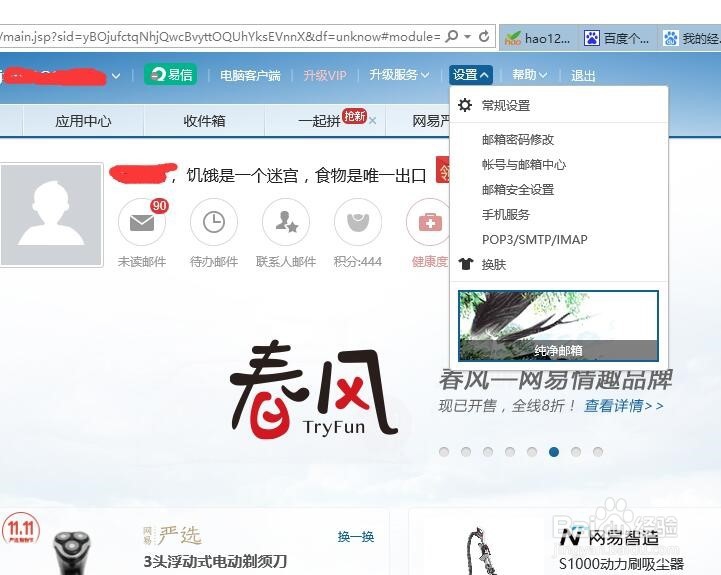Open the 我的经 browser tab
This screenshot has width=721, height=575.
pos(691,38)
